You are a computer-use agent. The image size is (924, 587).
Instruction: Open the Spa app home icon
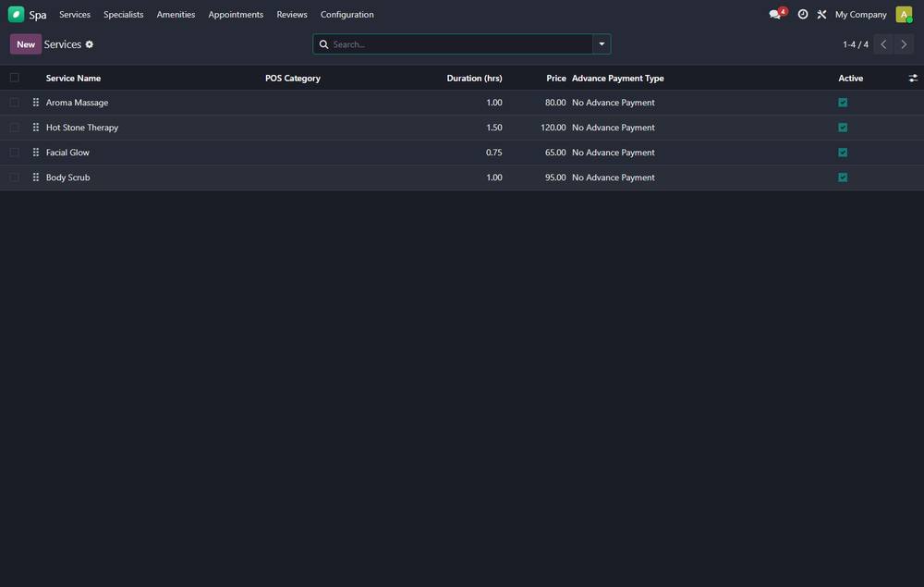(16, 14)
